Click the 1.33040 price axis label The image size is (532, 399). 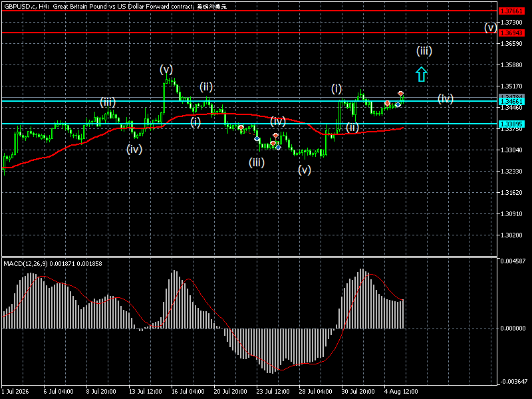click(511, 150)
